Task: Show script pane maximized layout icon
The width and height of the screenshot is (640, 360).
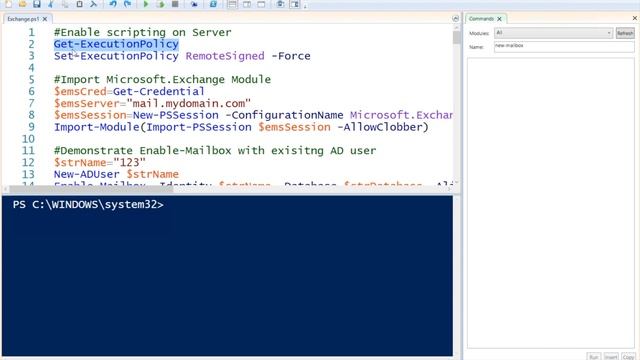Action: click(x=261, y=4)
